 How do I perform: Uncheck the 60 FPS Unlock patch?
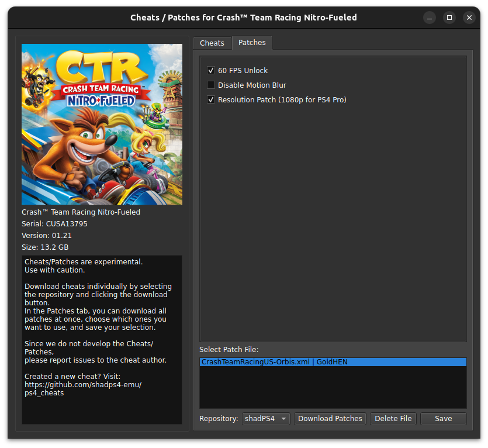pos(211,70)
